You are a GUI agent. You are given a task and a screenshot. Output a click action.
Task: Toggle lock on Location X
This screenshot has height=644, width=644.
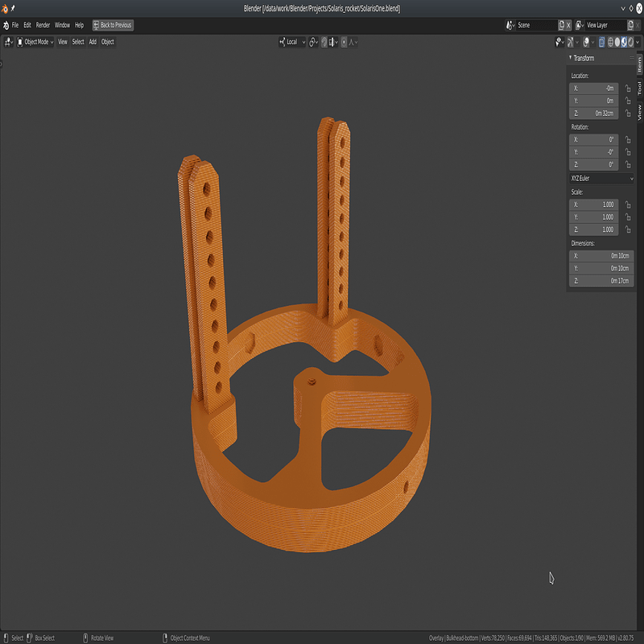coord(628,89)
